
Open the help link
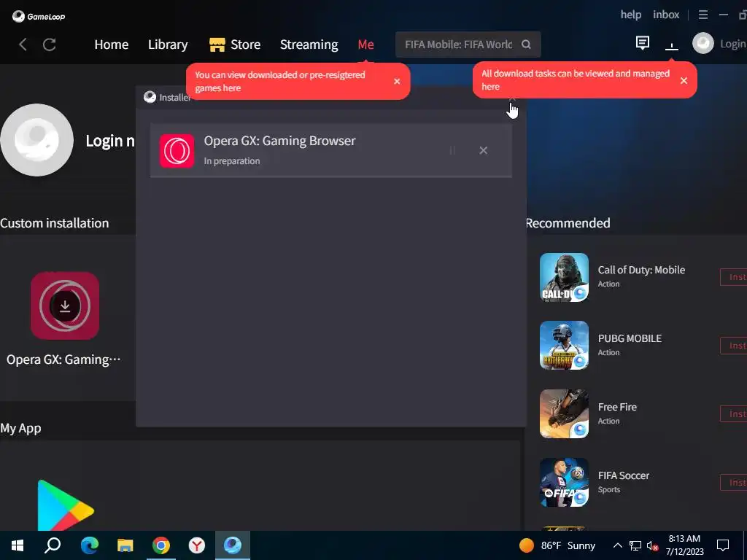point(631,15)
